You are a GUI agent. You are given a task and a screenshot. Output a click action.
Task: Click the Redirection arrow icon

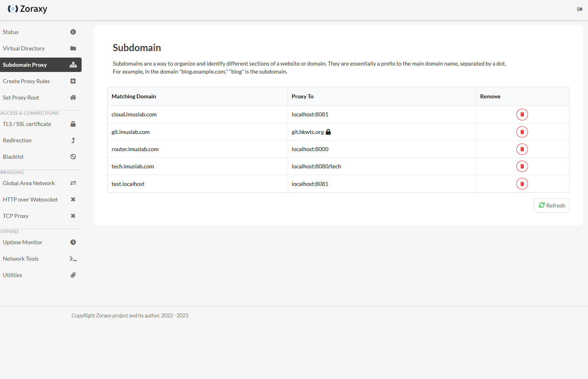point(73,140)
